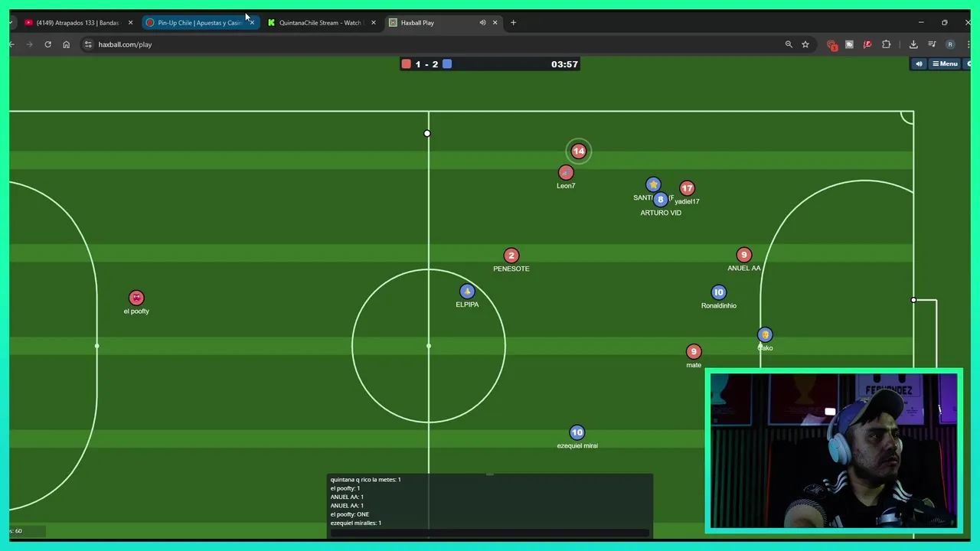Click the streamer webcam overlay

834,452
